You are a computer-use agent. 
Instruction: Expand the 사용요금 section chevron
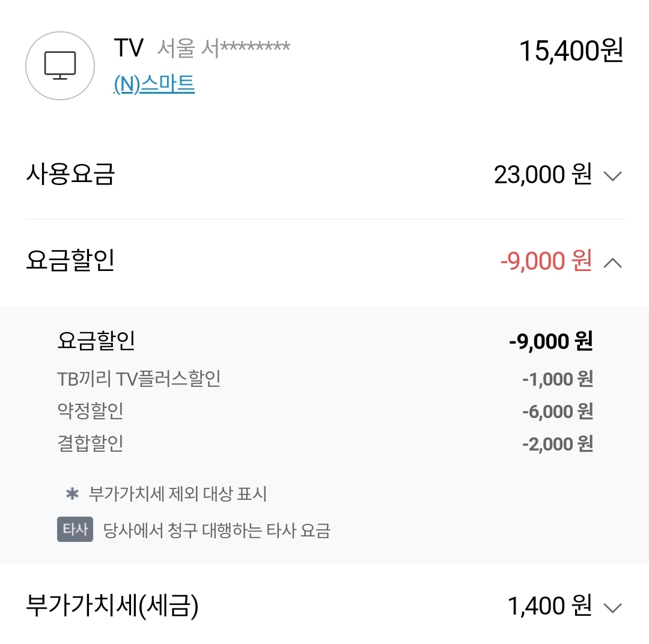(x=612, y=176)
